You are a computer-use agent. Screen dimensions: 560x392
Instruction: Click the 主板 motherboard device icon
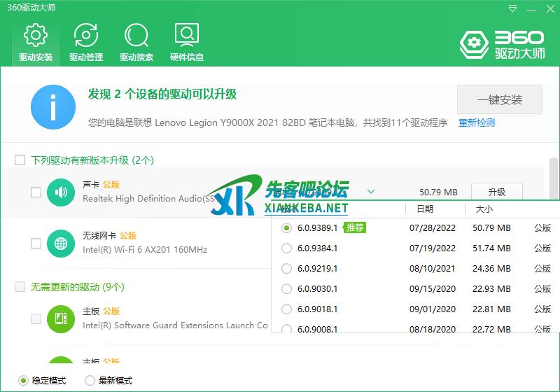61,318
